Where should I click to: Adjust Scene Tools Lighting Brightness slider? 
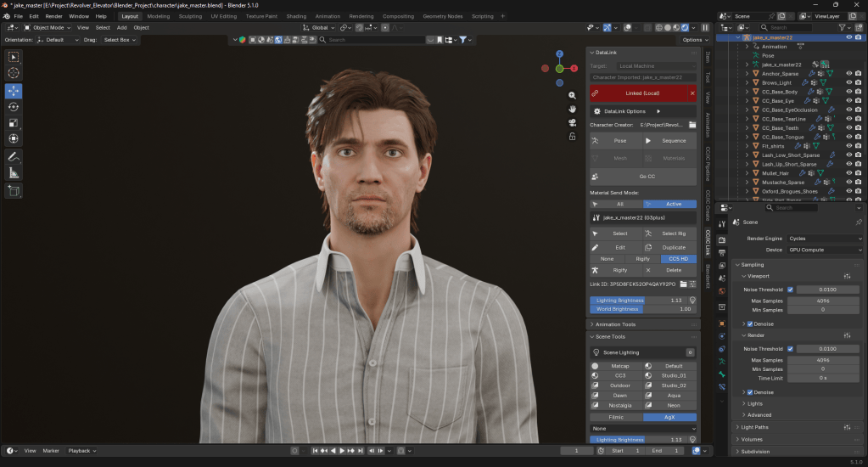[x=638, y=440]
